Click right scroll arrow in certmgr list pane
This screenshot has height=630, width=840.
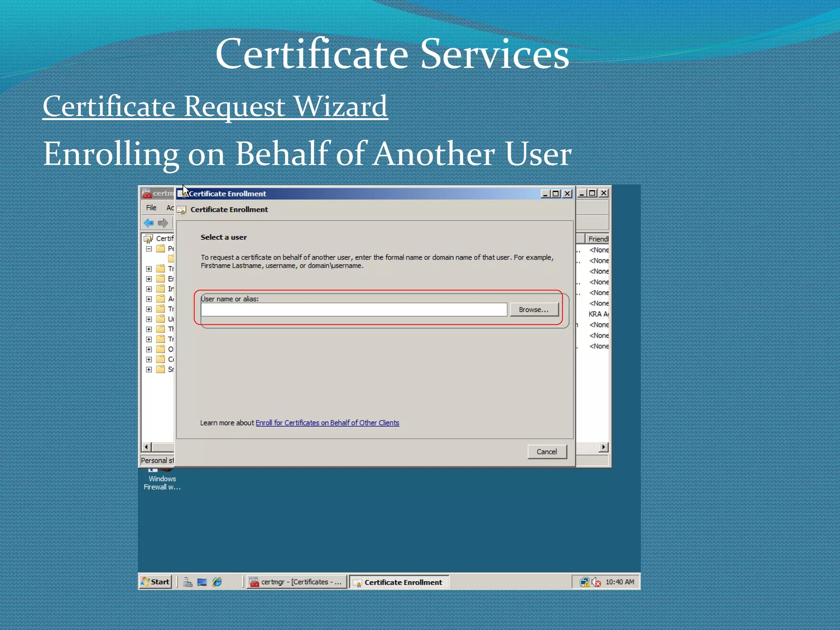pos(603,447)
